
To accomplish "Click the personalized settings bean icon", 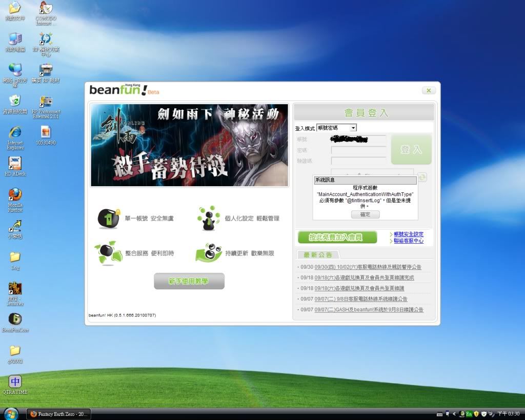I will (x=208, y=218).
